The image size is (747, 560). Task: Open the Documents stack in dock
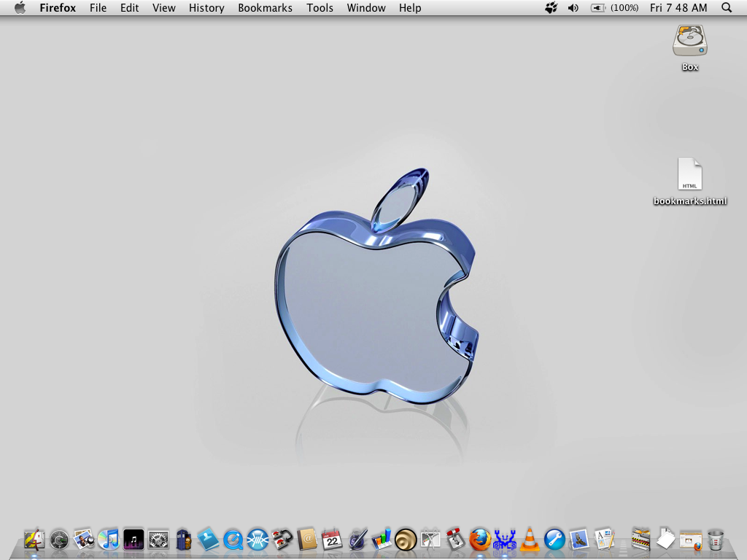click(666, 539)
